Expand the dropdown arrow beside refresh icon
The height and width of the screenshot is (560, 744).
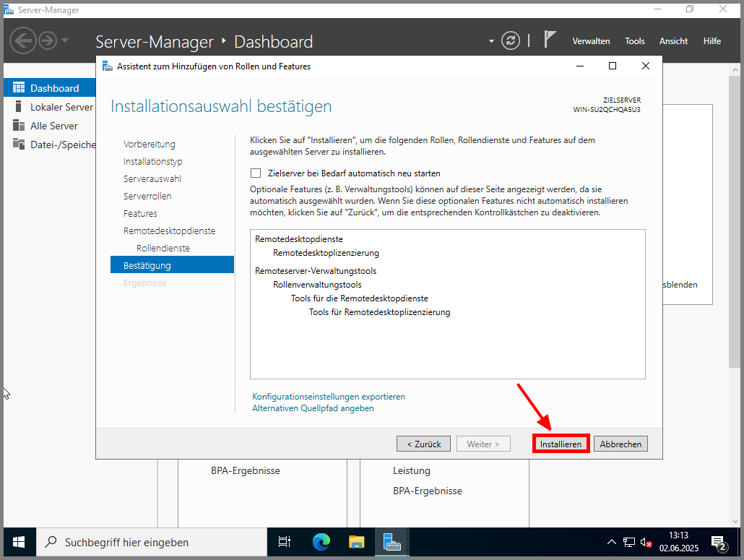[492, 41]
